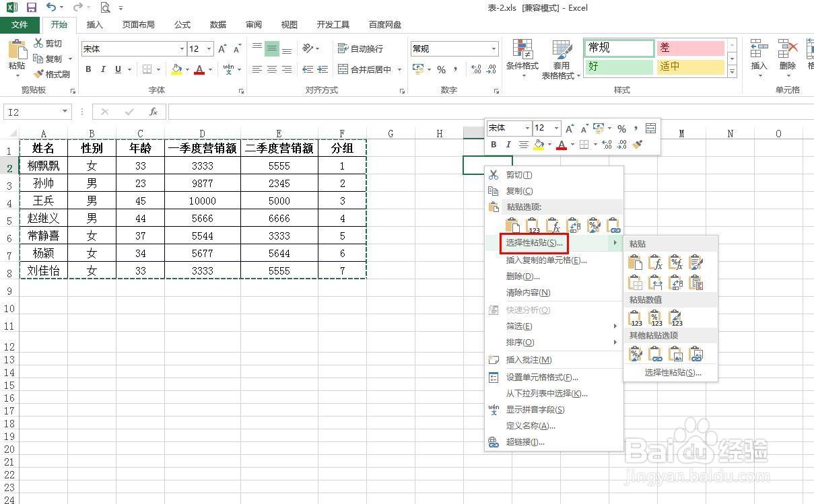This screenshot has height=504, width=814.
Task: Toggle bold in the mini toolbar
Action: (x=492, y=145)
